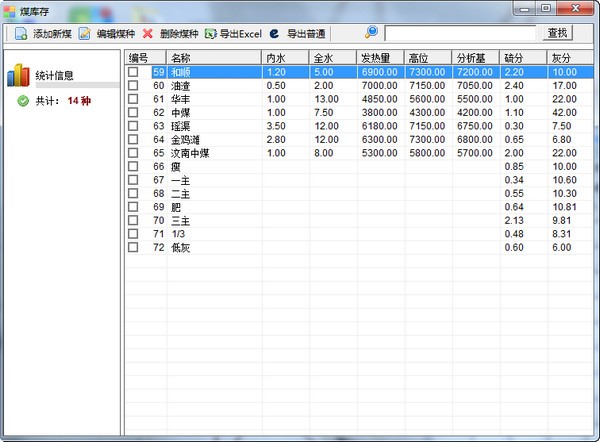Toggle the checkbox for row 66 瘦
600x442 pixels.
coord(134,166)
